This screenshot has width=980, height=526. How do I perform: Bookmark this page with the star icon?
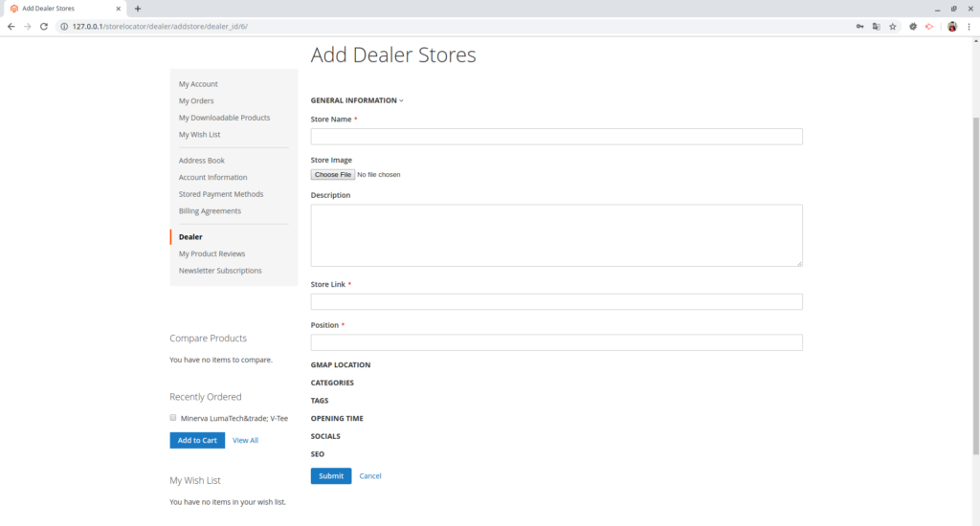(892, 27)
